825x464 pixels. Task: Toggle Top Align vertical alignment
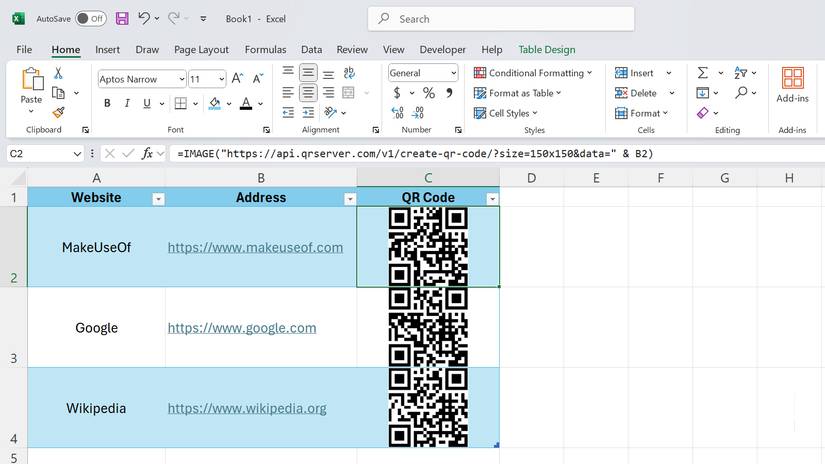(x=288, y=70)
